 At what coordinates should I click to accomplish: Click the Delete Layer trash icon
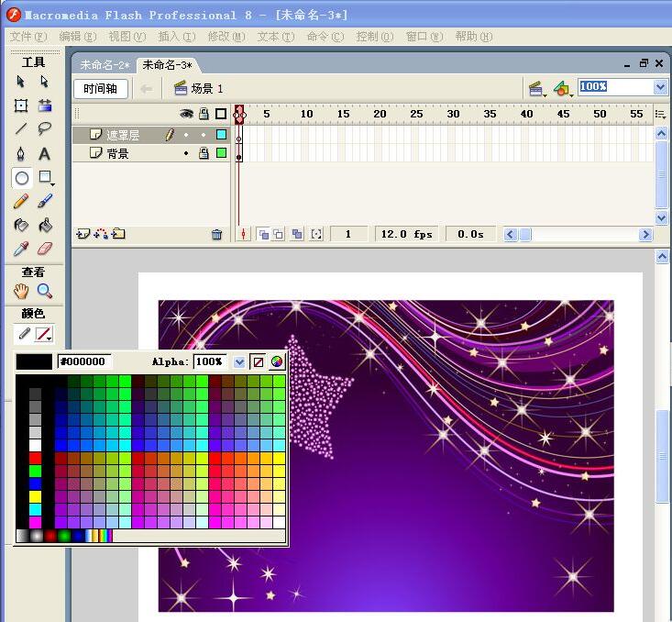tap(217, 234)
